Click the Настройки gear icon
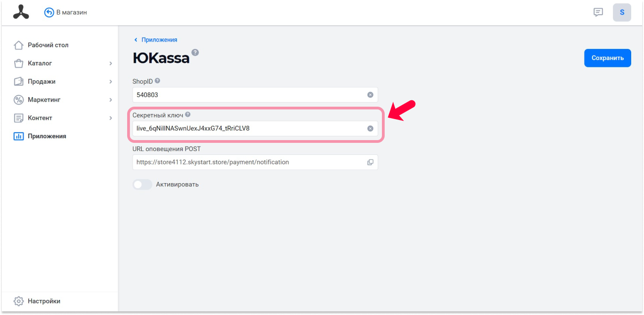The width and height of the screenshot is (644, 315). 18,301
